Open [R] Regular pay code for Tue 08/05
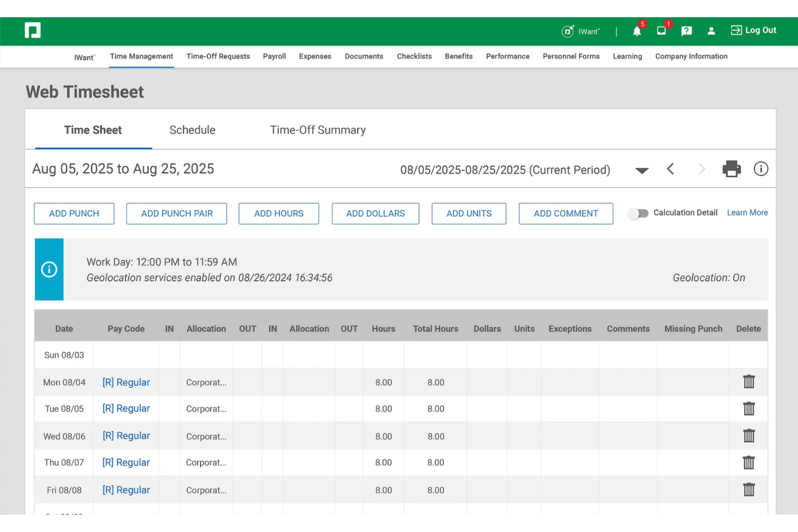This screenshot has height=532, width=798. (x=126, y=409)
